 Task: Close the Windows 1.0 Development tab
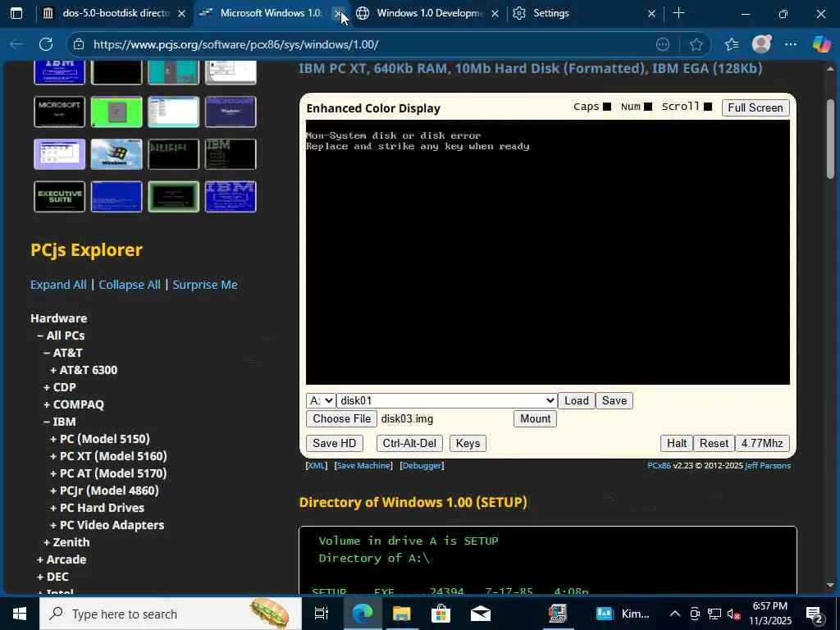tap(495, 13)
